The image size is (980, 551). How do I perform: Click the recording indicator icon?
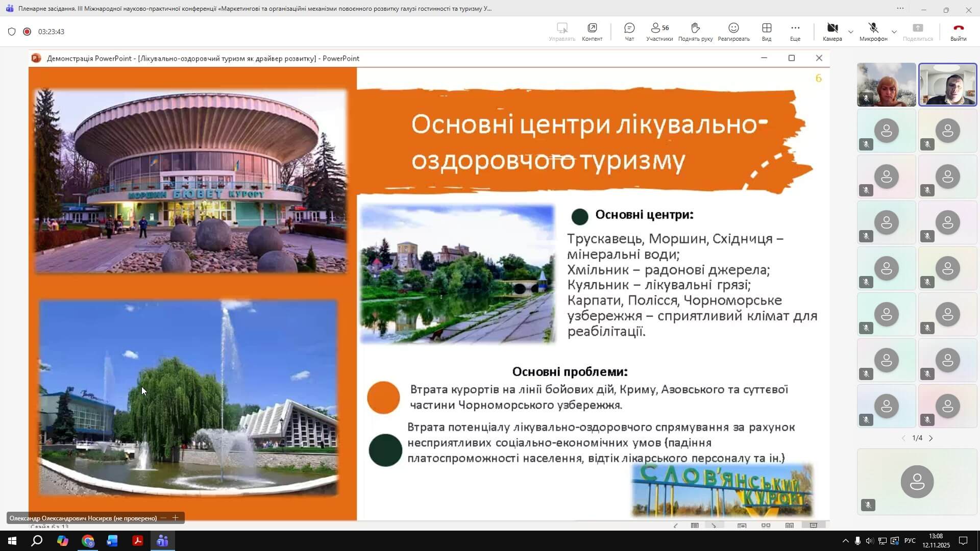[27, 32]
